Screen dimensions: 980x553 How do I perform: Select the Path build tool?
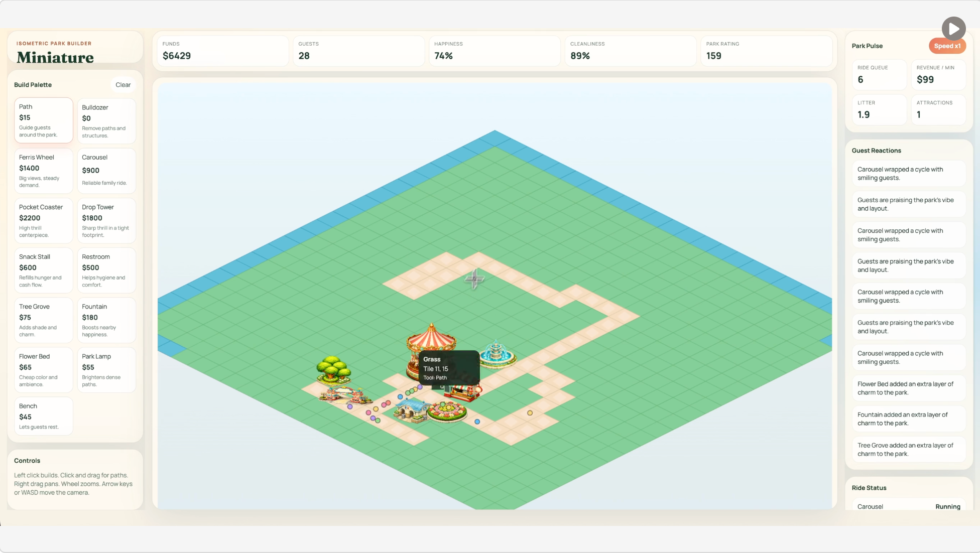tap(43, 120)
